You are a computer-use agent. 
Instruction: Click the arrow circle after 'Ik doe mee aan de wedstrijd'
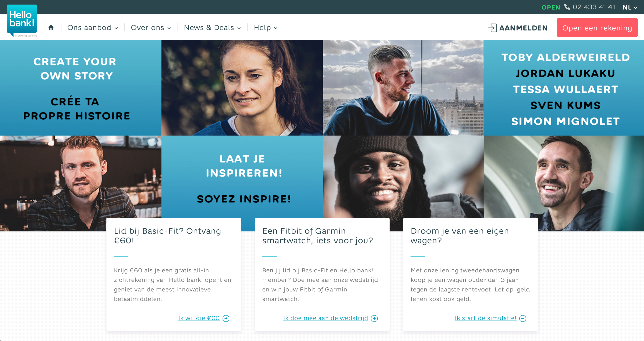(374, 318)
